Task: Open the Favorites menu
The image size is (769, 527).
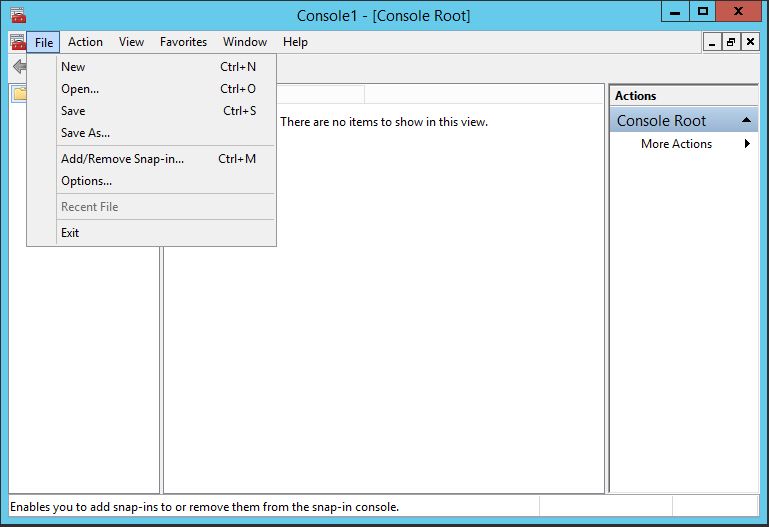Action: [183, 42]
